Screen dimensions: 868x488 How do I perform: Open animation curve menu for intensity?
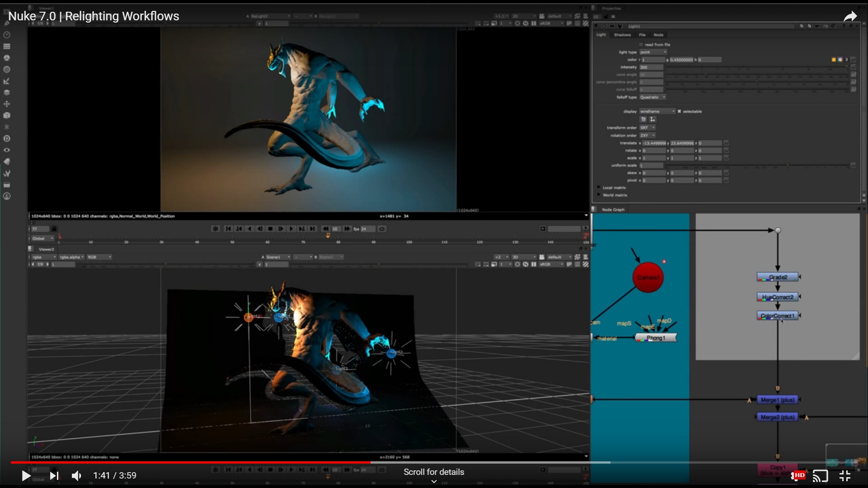pos(853,67)
